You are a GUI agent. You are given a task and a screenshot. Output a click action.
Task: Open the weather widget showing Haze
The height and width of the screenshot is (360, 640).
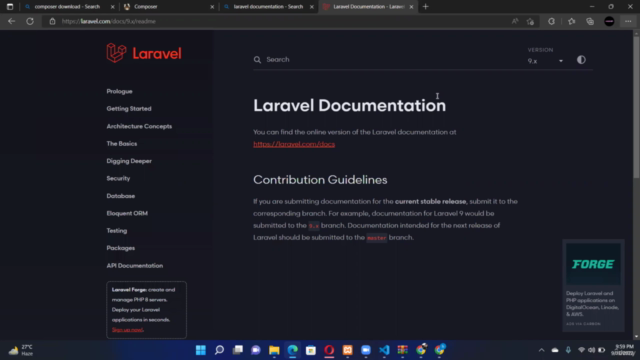[20, 350]
